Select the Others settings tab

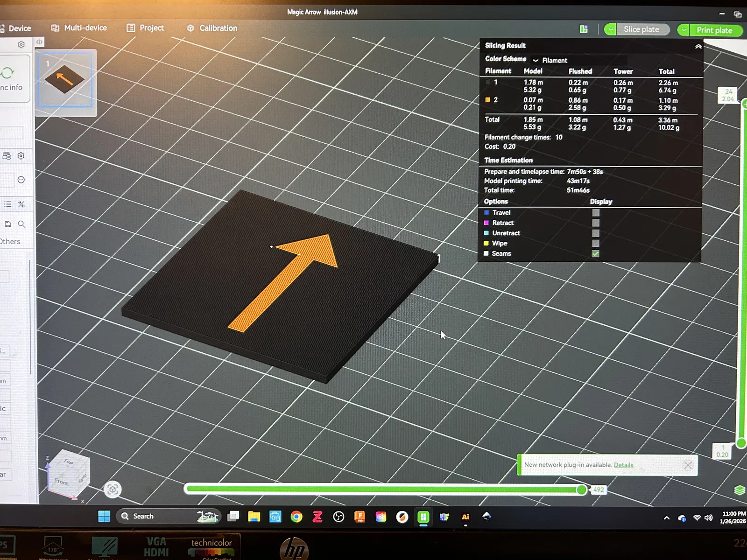click(x=10, y=241)
